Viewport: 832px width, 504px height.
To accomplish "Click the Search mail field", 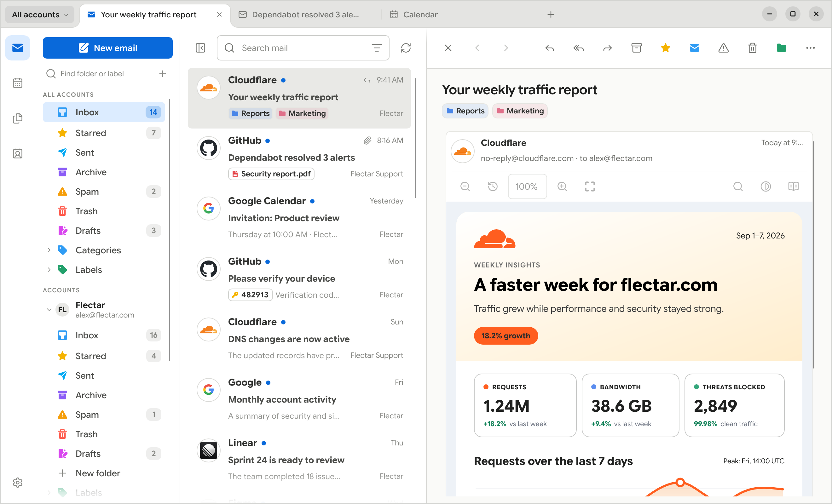I will [303, 48].
